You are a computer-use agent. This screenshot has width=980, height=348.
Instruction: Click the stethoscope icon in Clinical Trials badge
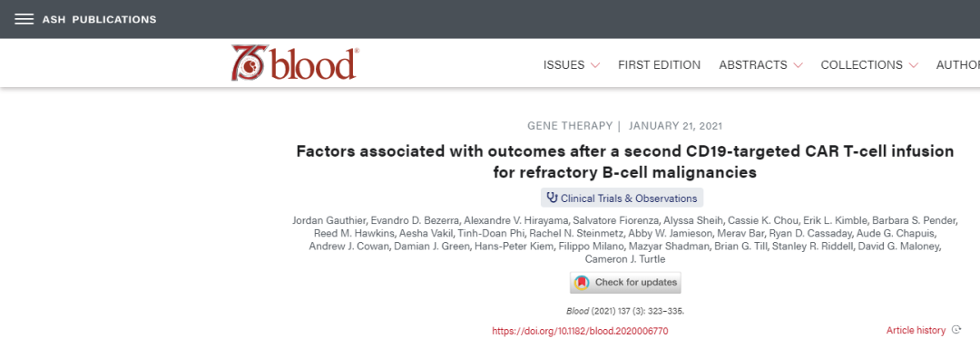pos(552,198)
